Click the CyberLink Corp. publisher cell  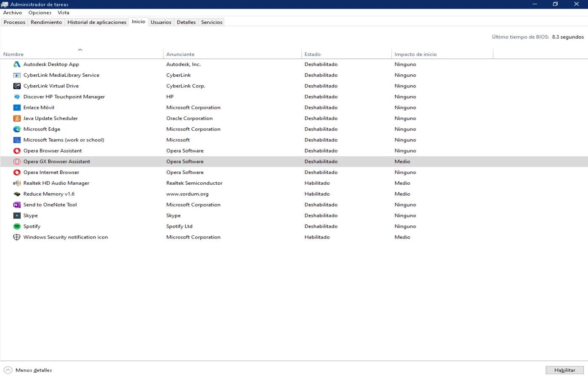pyautogui.click(x=186, y=86)
